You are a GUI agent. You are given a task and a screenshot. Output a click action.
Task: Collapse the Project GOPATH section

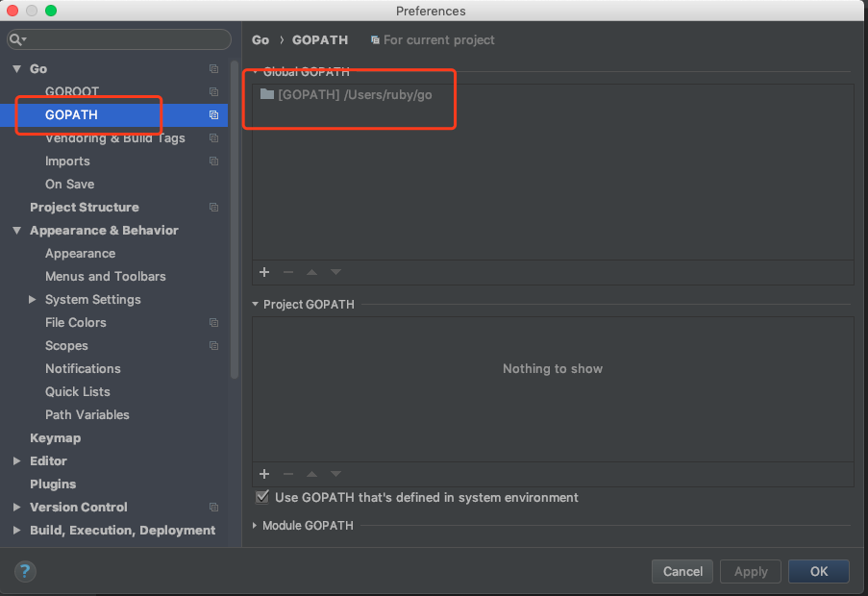(255, 305)
